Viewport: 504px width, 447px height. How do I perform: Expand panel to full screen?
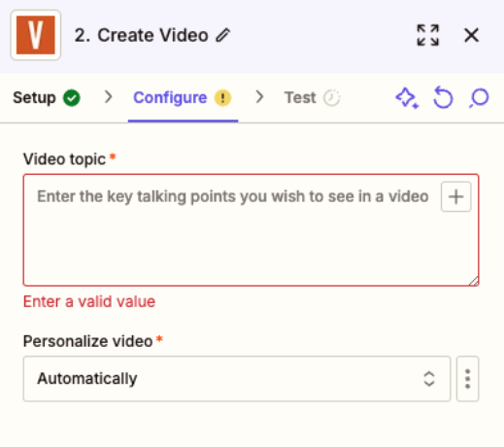(x=427, y=35)
